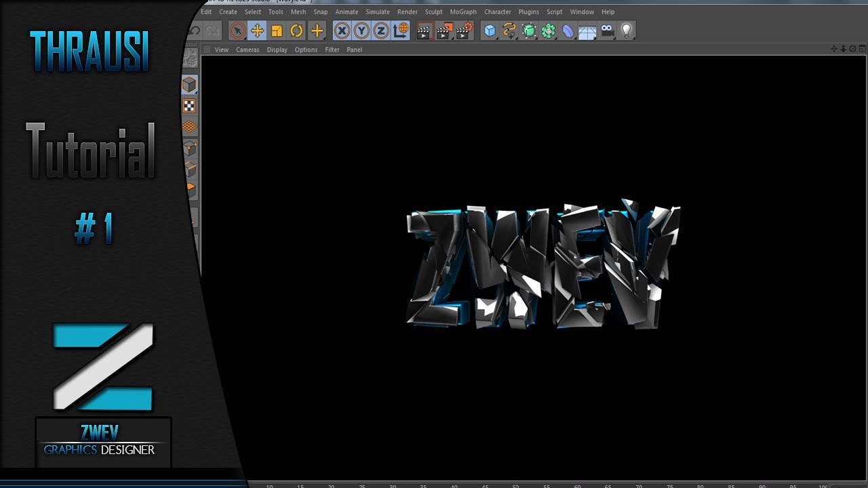
Task: Click the viewport rotate-camera icon at top right
Action: (x=852, y=49)
